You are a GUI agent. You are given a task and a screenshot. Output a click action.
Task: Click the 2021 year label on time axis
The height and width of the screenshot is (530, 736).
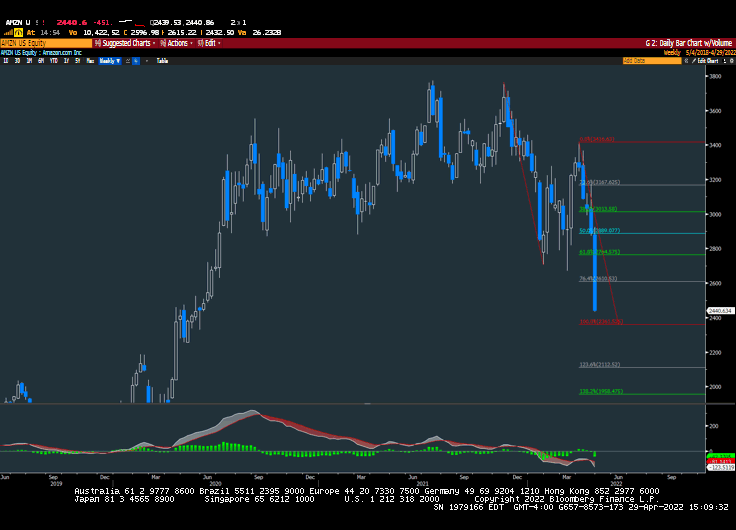click(x=422, y=484)
